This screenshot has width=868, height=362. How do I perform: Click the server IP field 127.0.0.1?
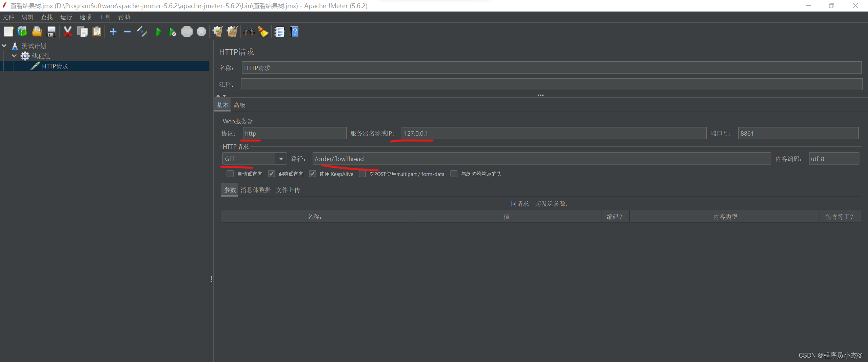tap(554, 133)
